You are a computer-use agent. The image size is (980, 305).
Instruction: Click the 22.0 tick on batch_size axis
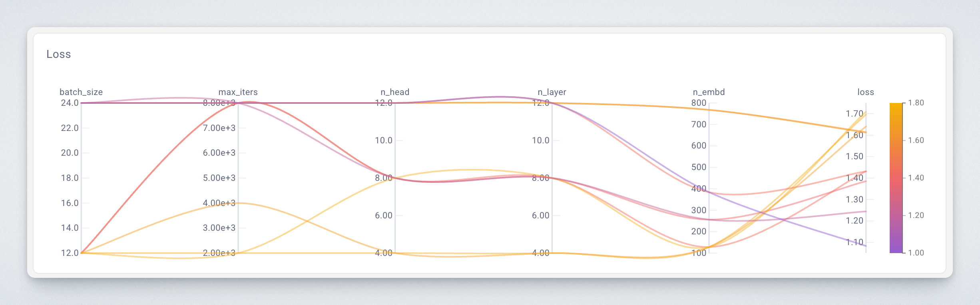coord(70,128)
